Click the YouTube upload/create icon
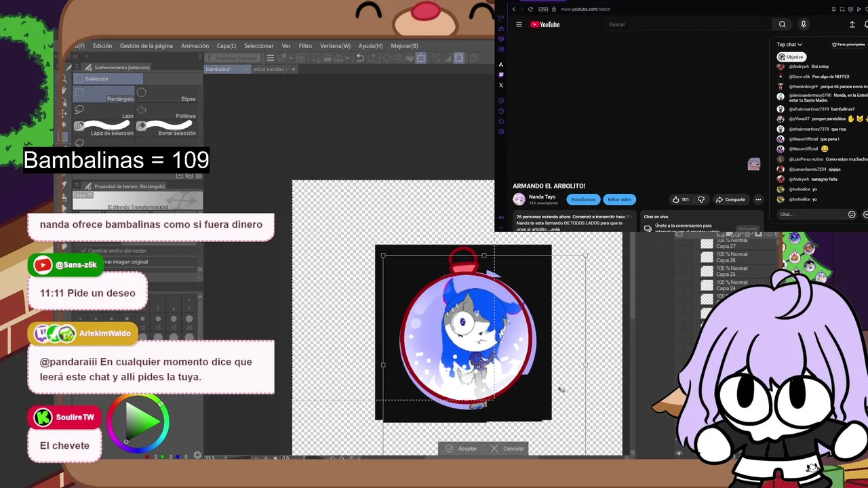 click(852, 24)
